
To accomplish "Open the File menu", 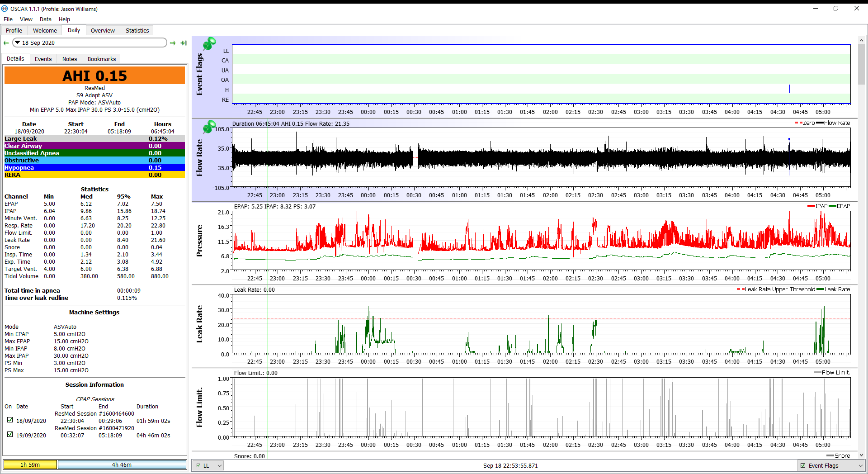I will [8, 19].
